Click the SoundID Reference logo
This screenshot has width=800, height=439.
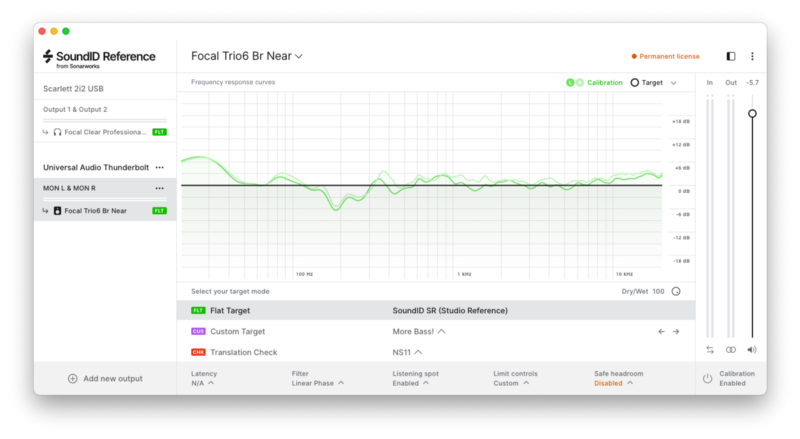pos(99,59)
